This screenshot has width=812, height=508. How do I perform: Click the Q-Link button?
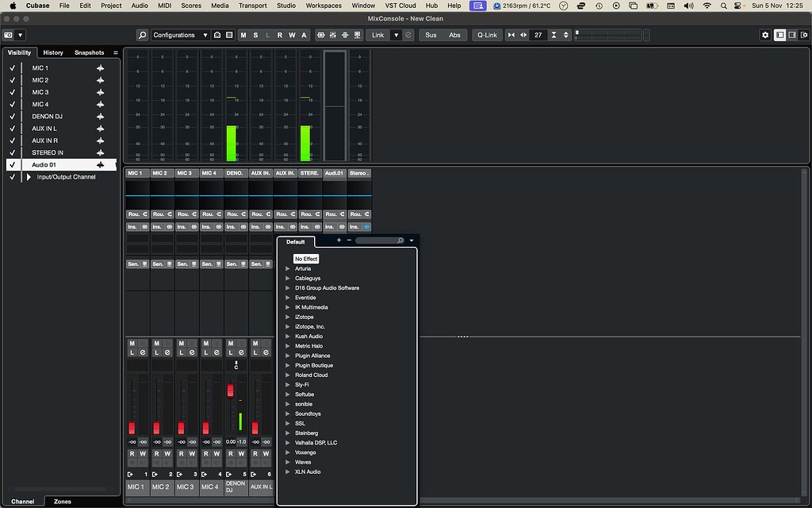pyautogui.click(x=487, y=35)
